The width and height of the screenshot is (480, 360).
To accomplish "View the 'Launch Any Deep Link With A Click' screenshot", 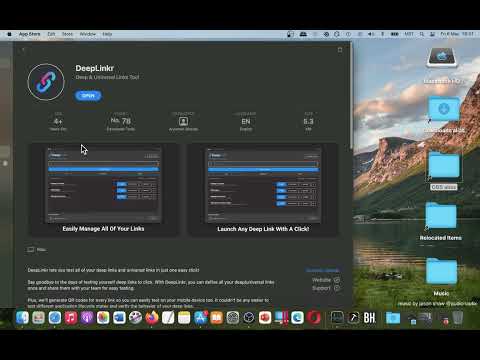I will coord(263,190).
